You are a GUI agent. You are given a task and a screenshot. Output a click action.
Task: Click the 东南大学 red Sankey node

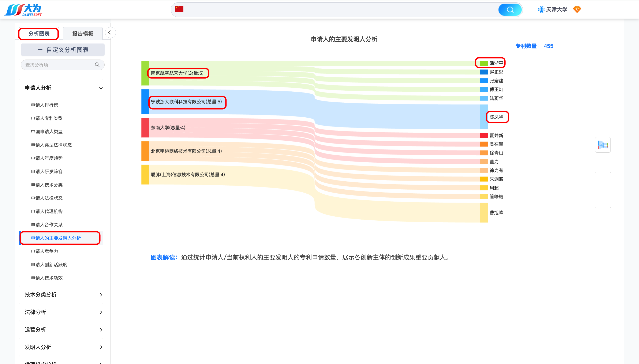[145, 128]
